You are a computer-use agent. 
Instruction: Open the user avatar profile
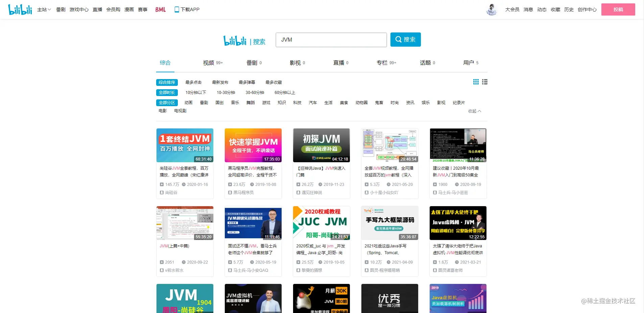[492, 9]
